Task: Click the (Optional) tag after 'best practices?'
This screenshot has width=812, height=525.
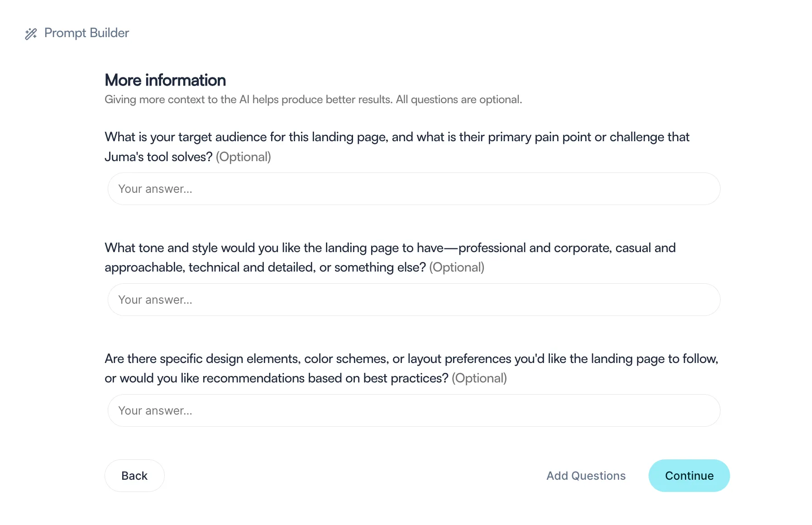Action: [x=479, y=378]
